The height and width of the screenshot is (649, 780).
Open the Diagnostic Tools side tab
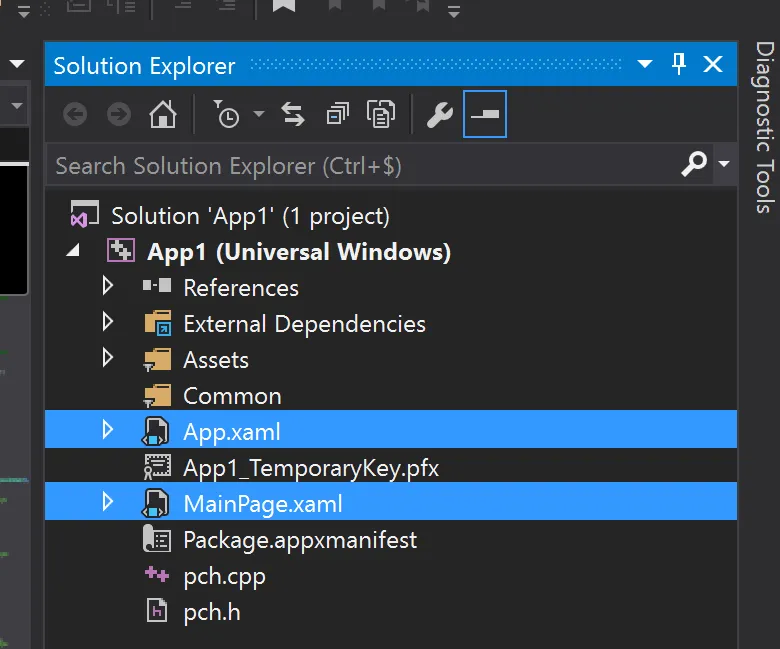tap(765, 128)
